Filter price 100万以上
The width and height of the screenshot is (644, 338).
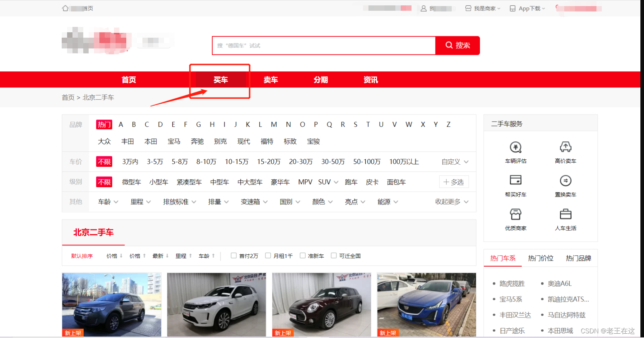pyautogui.click(x=404, y=162)
